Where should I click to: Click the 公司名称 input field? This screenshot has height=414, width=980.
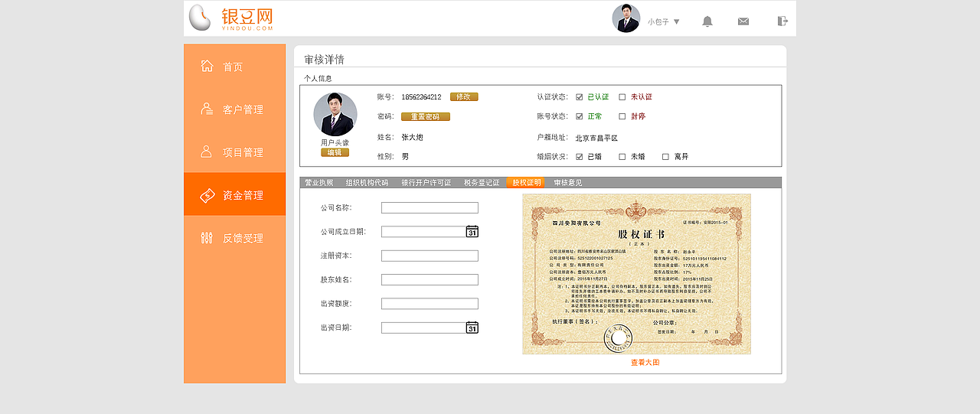[x=430, y=208]
